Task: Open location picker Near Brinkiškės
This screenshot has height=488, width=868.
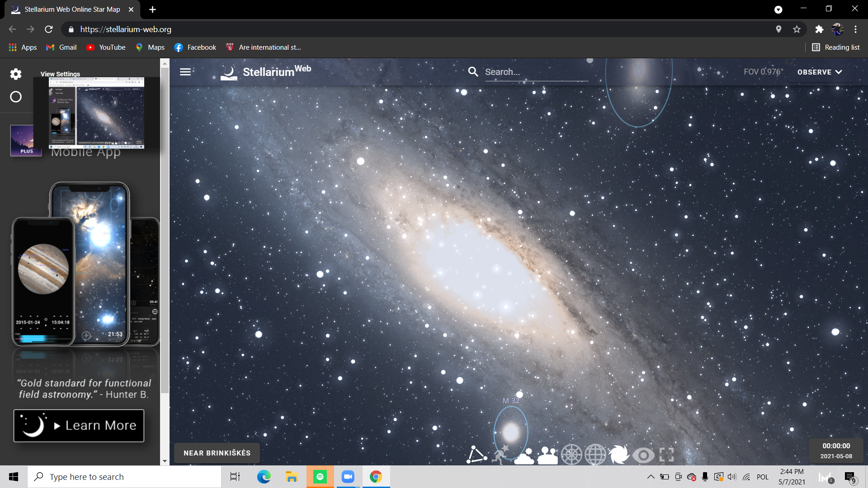Action: (x=217, y=453)
